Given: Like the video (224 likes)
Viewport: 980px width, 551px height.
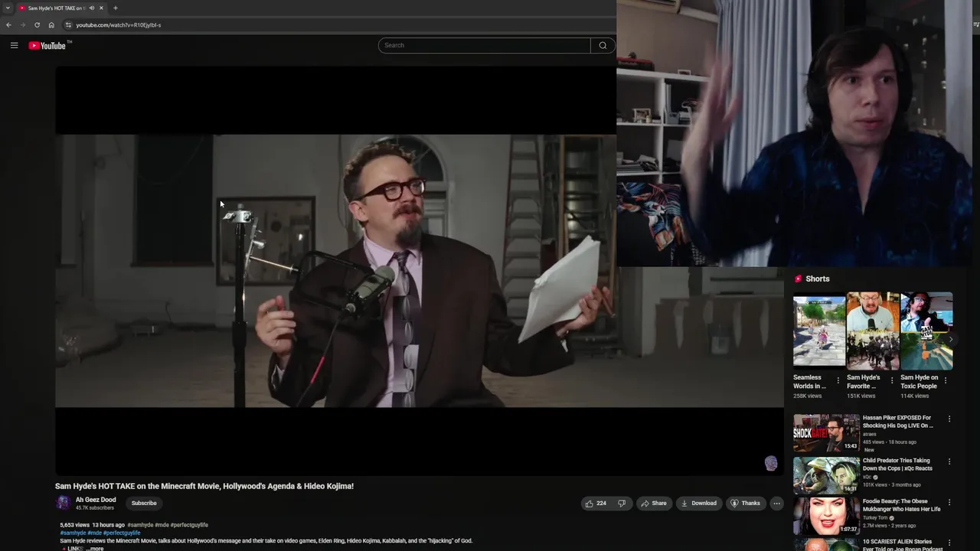Looking at the screenshot, I should pyautogui.click(x=595, y=503).
